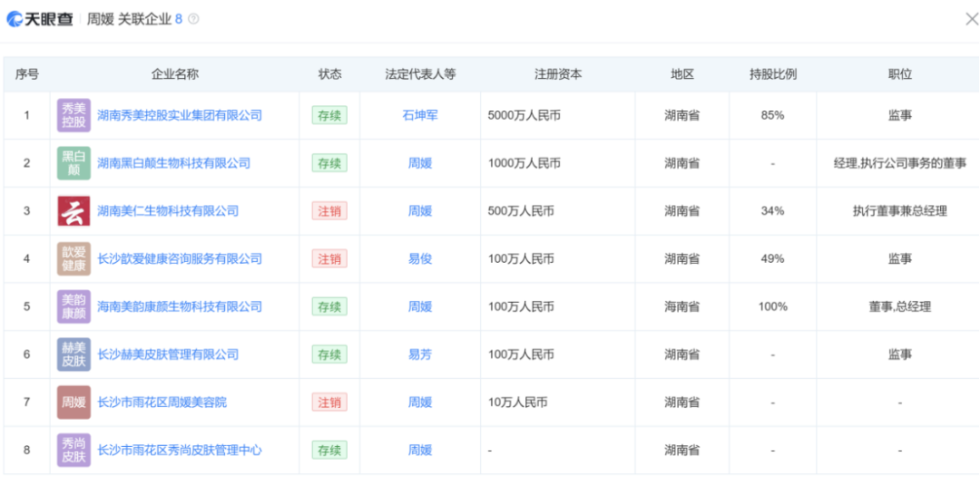
Task: Open 海南美韵康颜生物科技有限公司 link
Action: click(180, 306)
